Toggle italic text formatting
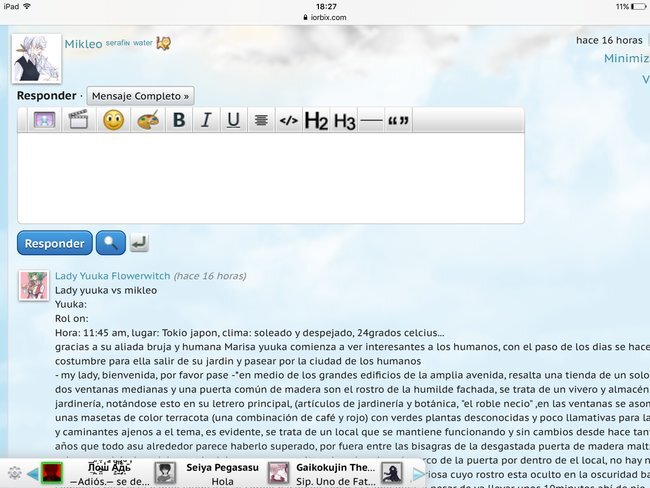This screenshot has height=488, width=650. pos(206,121)
